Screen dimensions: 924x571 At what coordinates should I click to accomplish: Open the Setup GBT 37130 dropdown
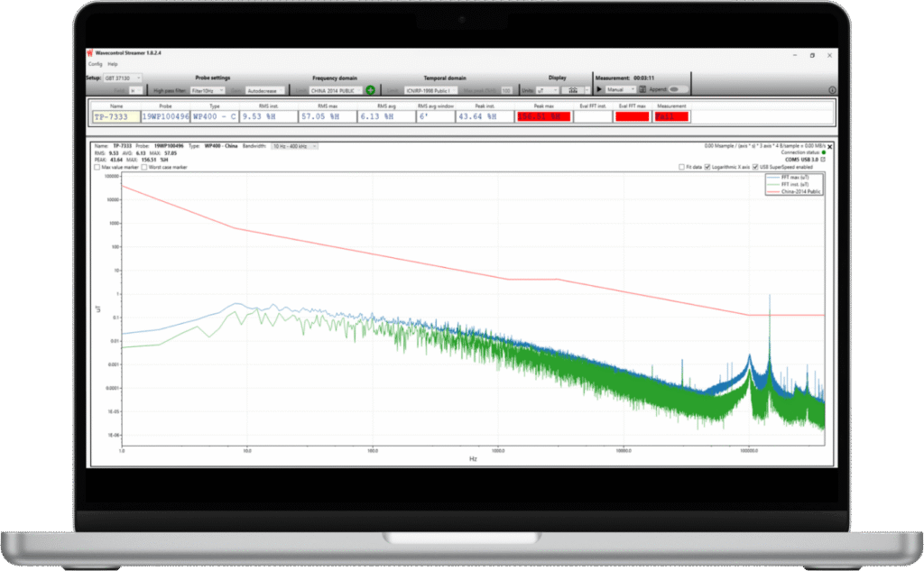pos(123,78)
